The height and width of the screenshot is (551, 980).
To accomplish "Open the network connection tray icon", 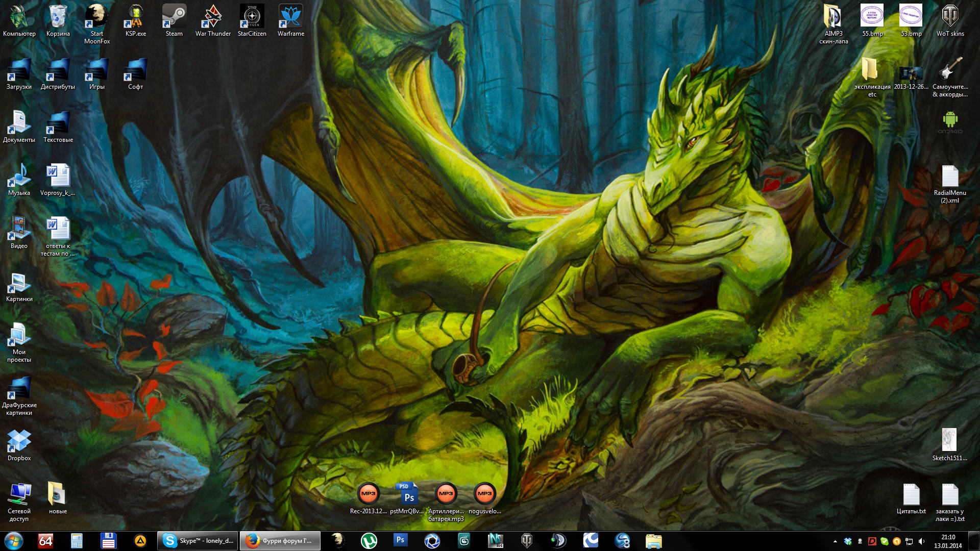I will (909, 541).
